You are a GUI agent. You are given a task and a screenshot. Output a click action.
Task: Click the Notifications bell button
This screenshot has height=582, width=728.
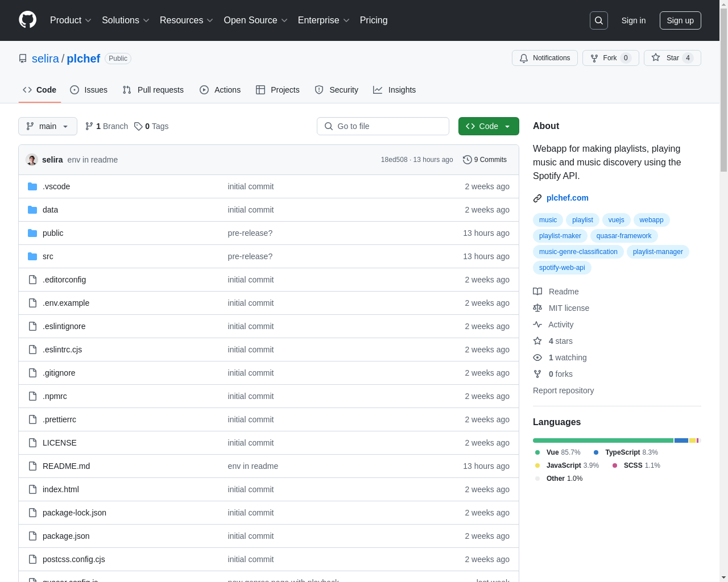point(545,58)
